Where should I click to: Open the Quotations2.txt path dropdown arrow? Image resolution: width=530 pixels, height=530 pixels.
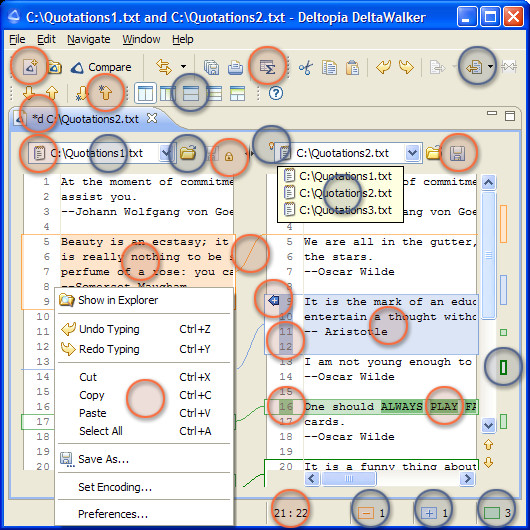[412, 153]
